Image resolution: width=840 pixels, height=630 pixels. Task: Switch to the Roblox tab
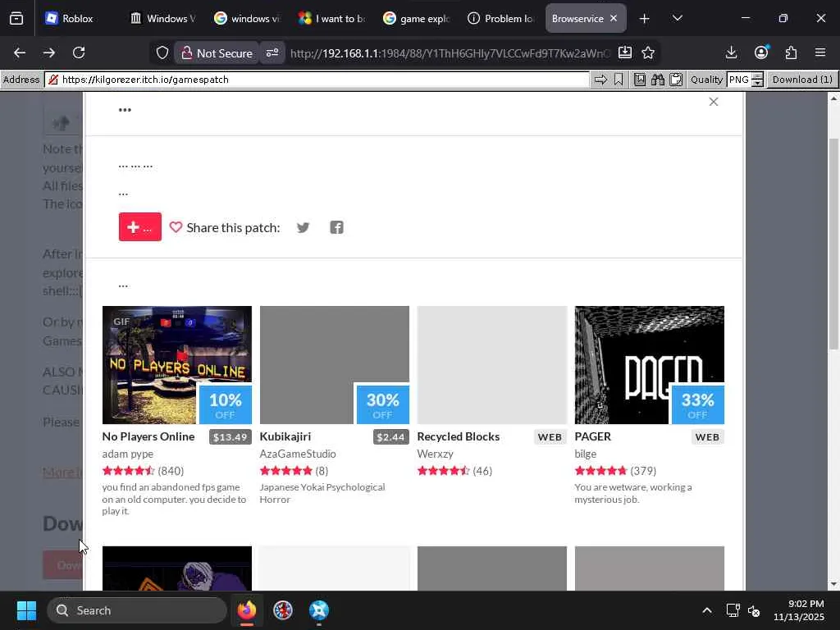tap(78, 18)
